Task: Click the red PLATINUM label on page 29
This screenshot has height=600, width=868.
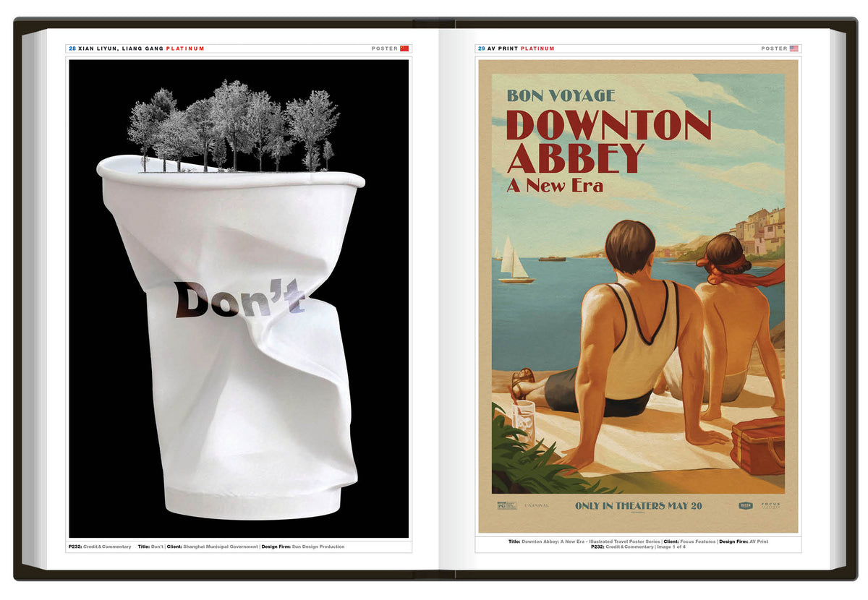Action: (537, 48)
